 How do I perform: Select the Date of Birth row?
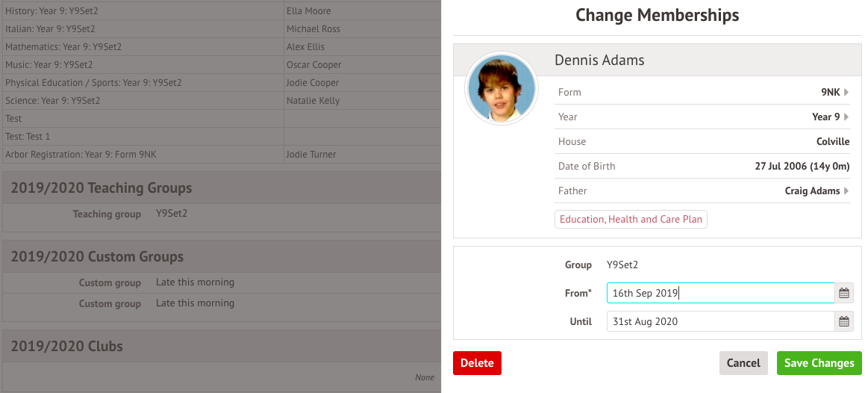703,167
